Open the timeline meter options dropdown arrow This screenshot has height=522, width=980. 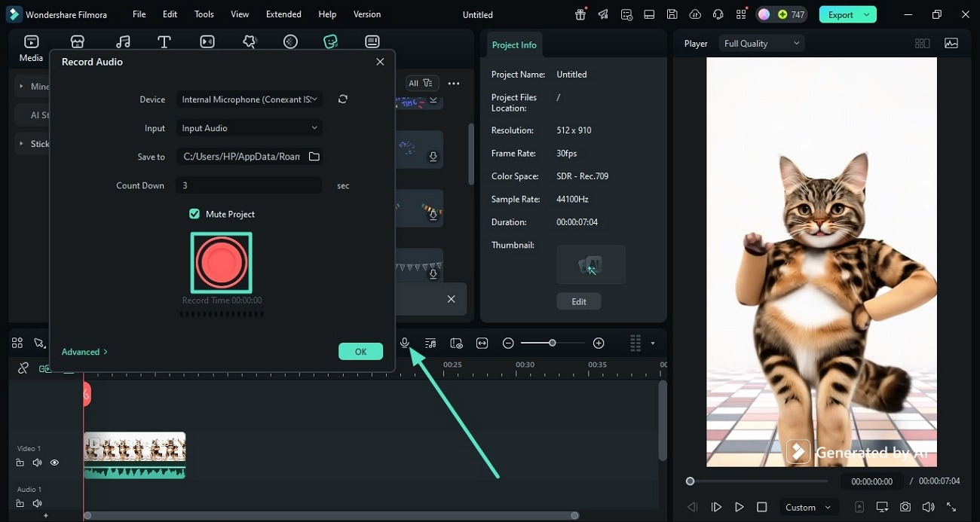point(652,343)
